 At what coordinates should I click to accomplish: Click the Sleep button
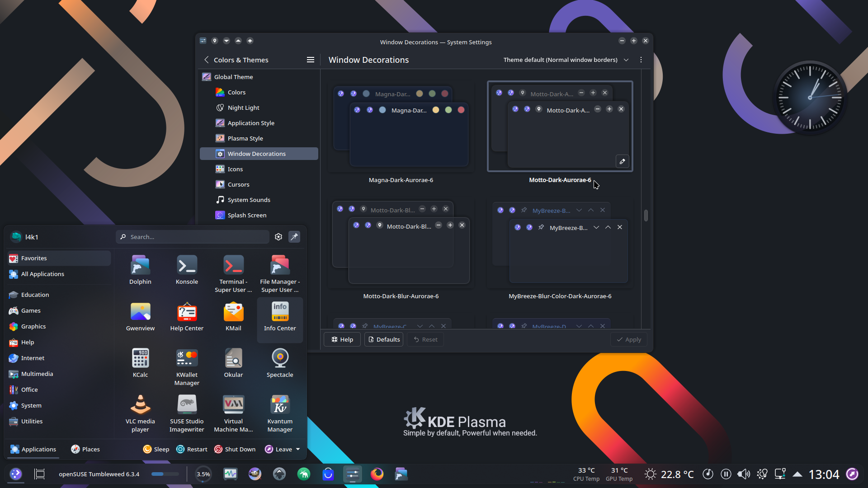tap(156, 449)
